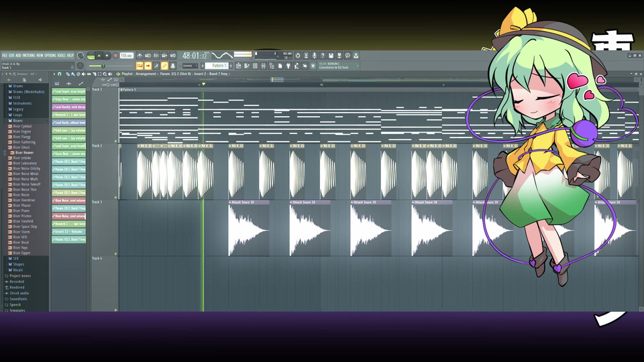Expand the Loops folder in browser
Image resolution: width=644 pixels, height=362 pixels.
(17, 115)
